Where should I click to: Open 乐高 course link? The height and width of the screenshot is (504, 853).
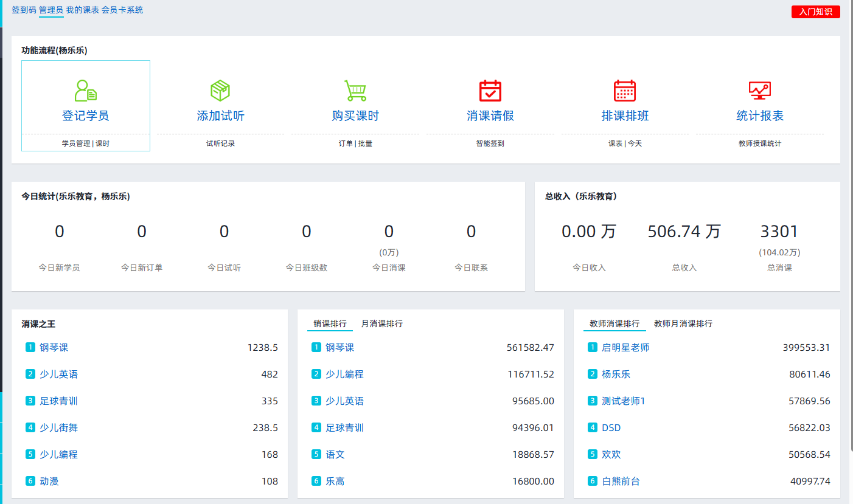point(335,481)
